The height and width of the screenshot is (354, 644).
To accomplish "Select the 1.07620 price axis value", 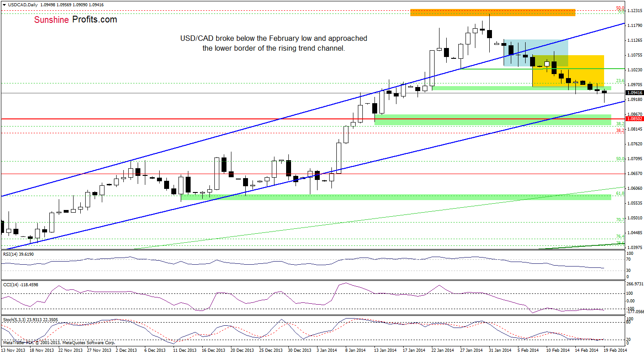I will (635, 144).
